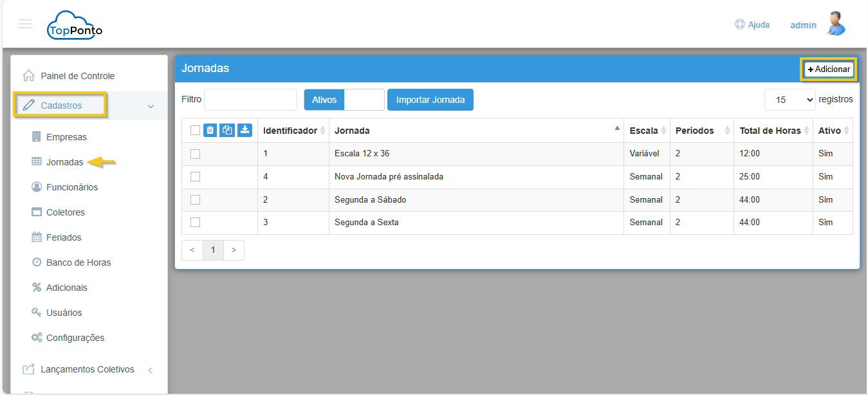Click the Importar Jornada button

(x=430, y=100)
